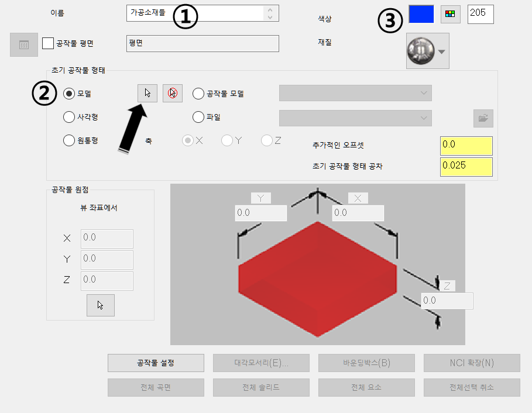
Task: Click the X dimension field in preview
Action: (358, 213)
